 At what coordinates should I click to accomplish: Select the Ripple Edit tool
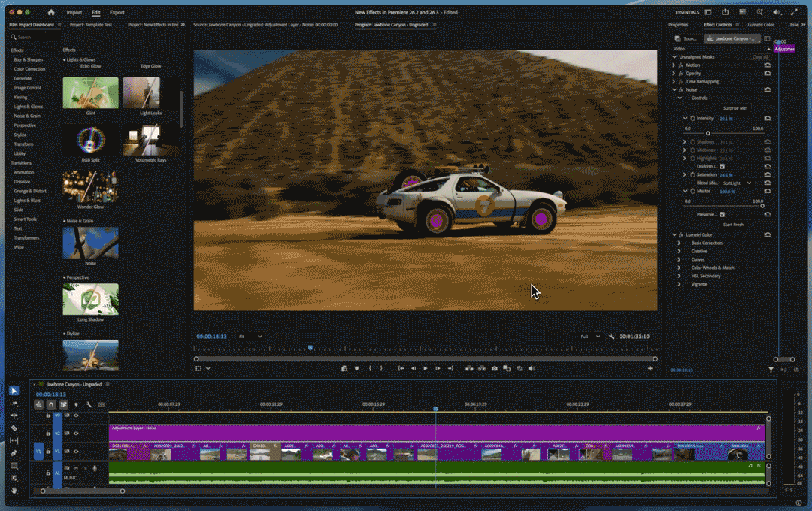point(14,416)
